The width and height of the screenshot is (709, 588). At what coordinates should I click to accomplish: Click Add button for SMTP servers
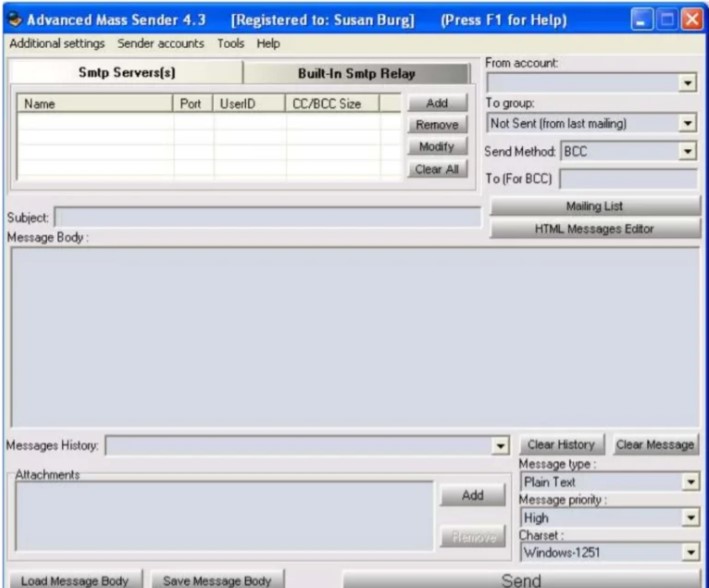(x=436, y=103)
